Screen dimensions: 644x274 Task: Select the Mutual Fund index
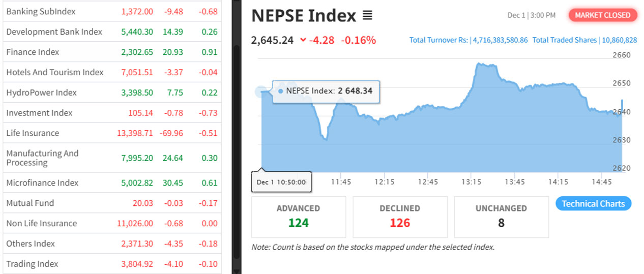30,203
